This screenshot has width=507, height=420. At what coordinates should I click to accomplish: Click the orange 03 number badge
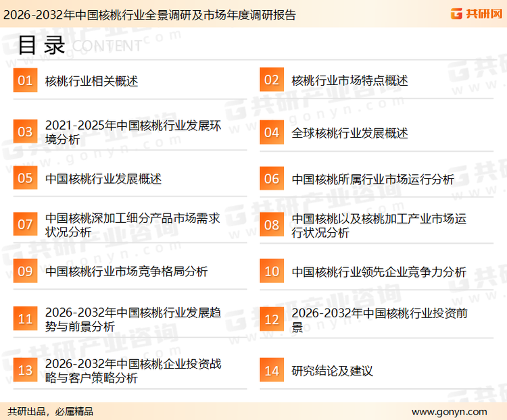25,132
